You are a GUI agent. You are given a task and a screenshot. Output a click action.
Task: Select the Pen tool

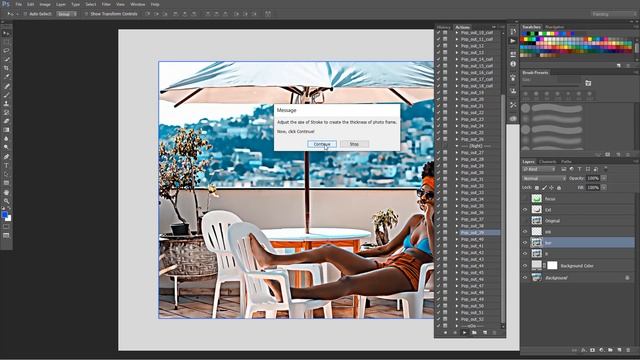(6, 157)
